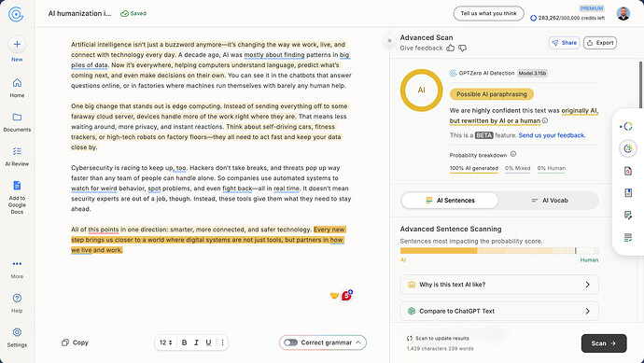Click thumbs down feedback icon
This screenshot has width=644, height=363.
pos(462,48)
